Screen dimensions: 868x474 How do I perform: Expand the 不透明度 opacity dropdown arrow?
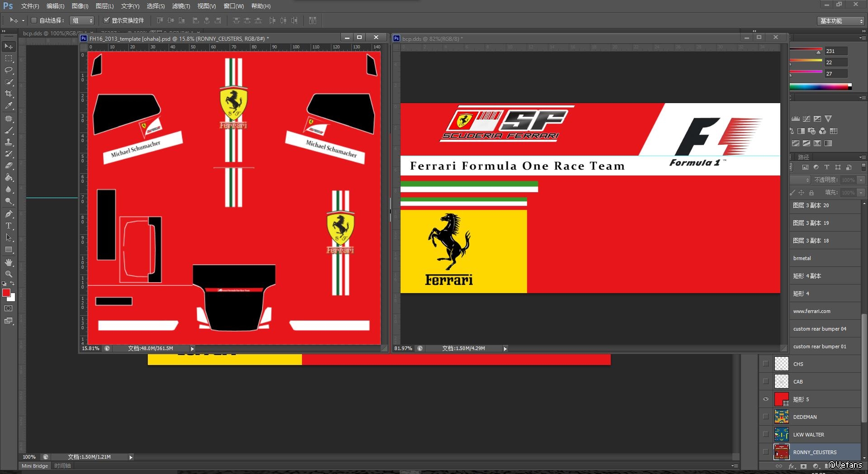(861, 180)
